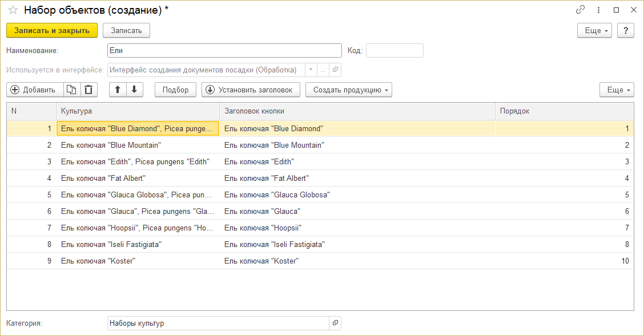Screen dimensions: 644x336
Task: Expand the top Еще dropdown menu
Action: 594,30
